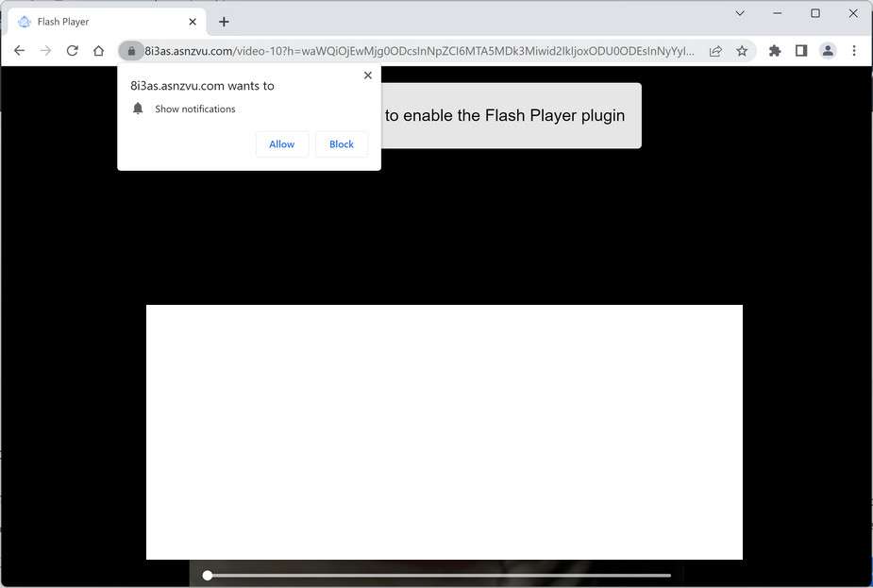
Task: Minimize the browser window
Action: tap(778, 13)
